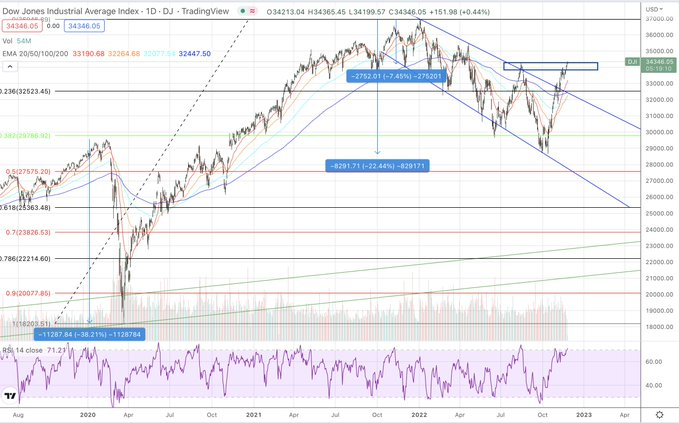Screen dimensions: 679x423
Task: Click the blue buy price 34346.05 box
Action: coord(84,26)
